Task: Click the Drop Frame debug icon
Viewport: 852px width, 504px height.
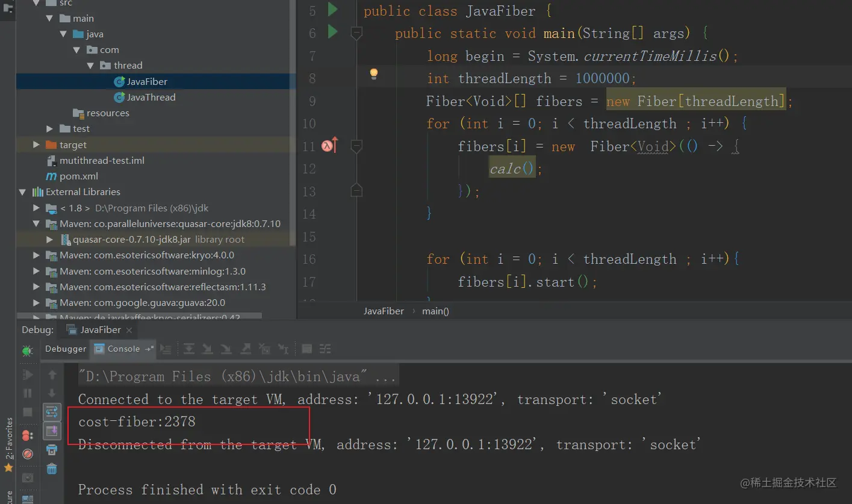Action: [264, 349]
